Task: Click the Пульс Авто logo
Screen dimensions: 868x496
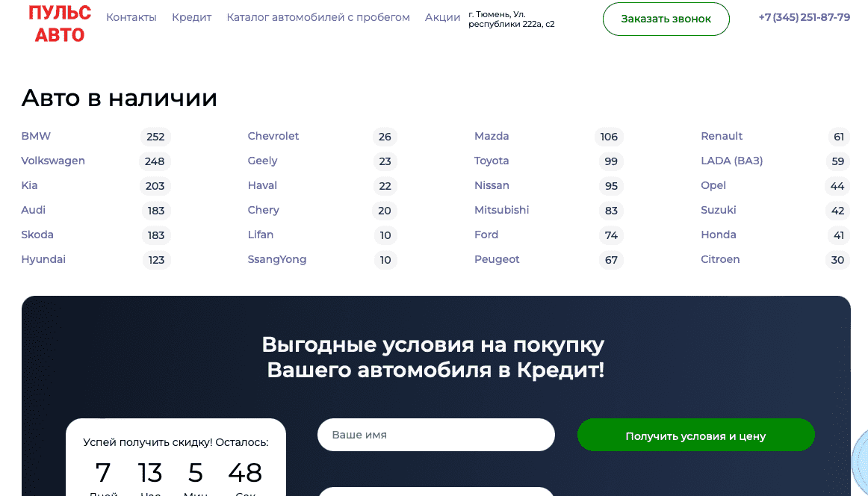Action: tap(60, 23)
